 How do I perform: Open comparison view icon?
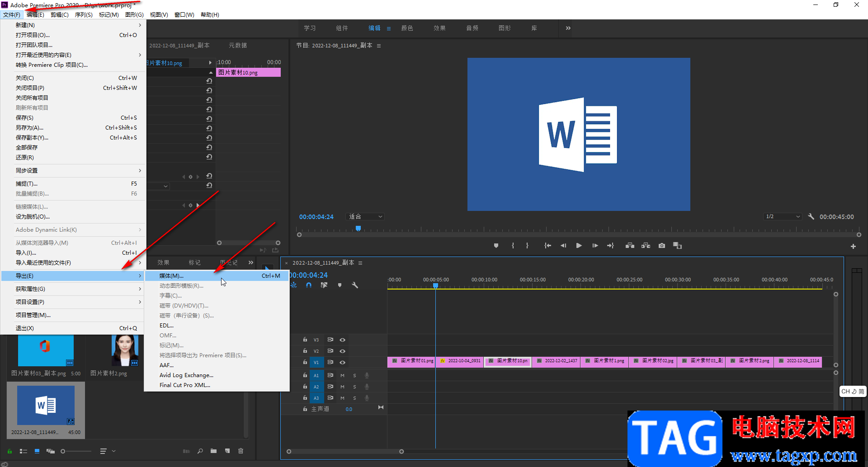pyautogui.click(x=677, y=246)
